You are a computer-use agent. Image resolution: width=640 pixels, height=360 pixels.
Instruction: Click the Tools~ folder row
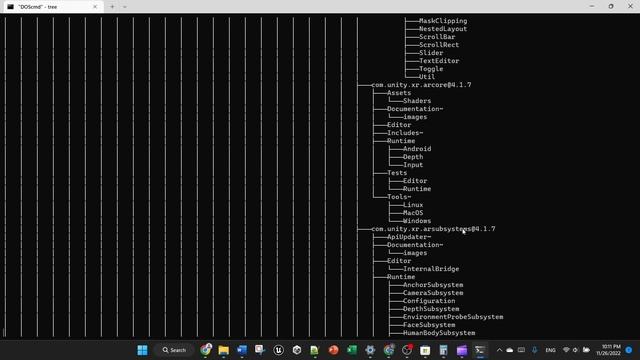click(399, 197)
